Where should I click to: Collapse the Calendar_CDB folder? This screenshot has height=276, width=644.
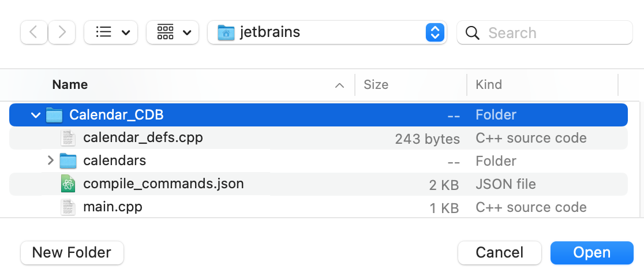[x=36, y=115]
